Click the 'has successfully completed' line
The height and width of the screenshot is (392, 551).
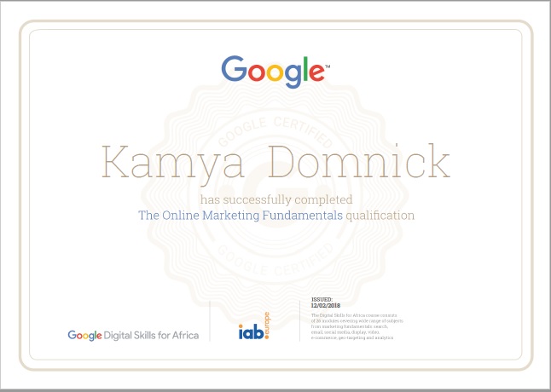tap(276, 199)
